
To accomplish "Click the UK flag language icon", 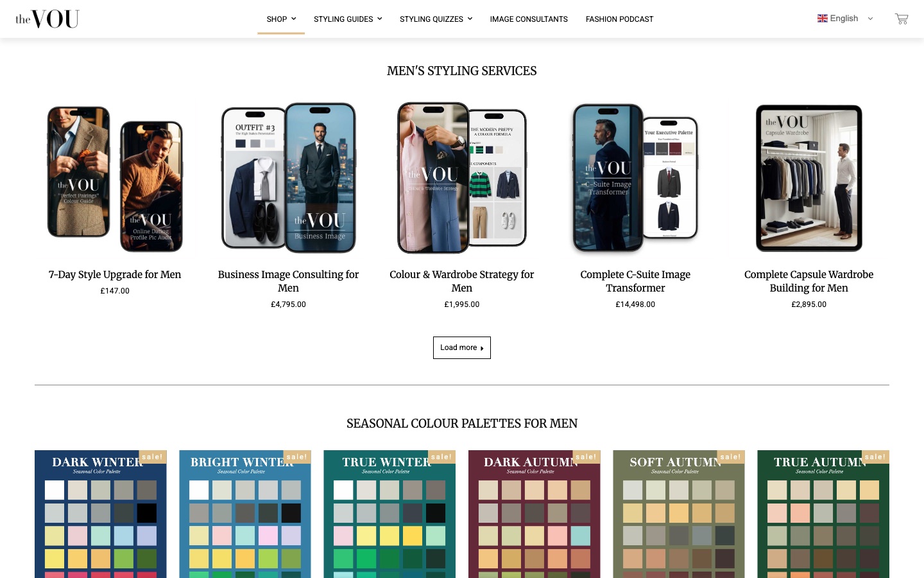I will (822, 19).
